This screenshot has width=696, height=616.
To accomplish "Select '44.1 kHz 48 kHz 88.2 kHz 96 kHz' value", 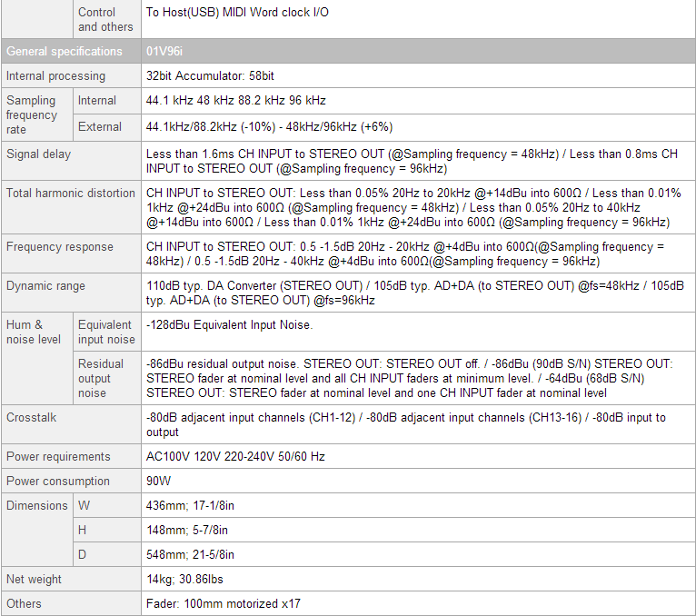I will [x=235, y=101].
